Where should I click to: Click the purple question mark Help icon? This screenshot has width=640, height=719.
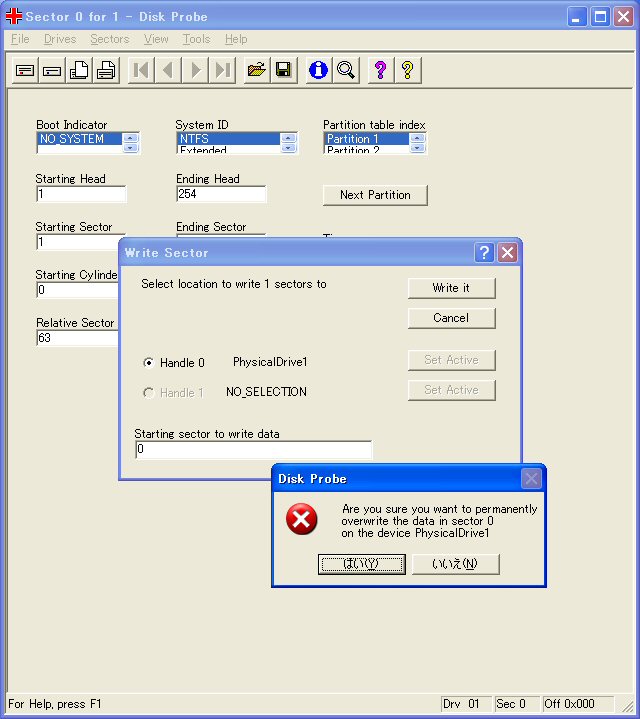tap(380, 70)
